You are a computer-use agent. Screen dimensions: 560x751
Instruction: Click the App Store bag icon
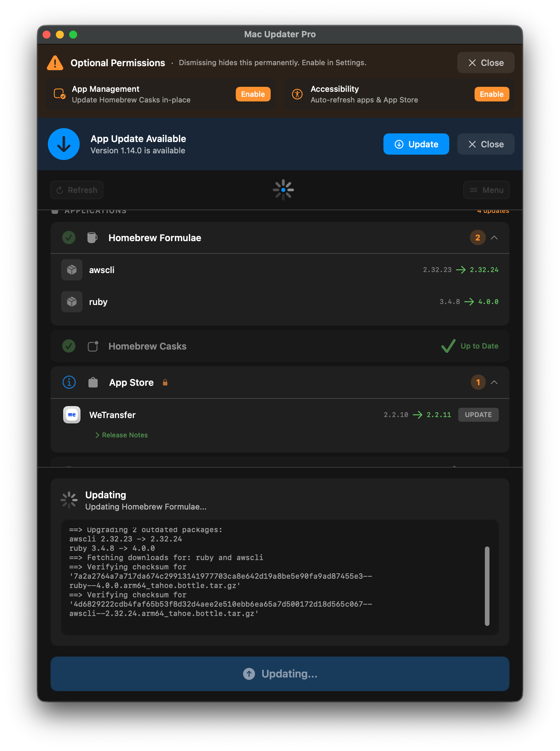coord(93,382)
